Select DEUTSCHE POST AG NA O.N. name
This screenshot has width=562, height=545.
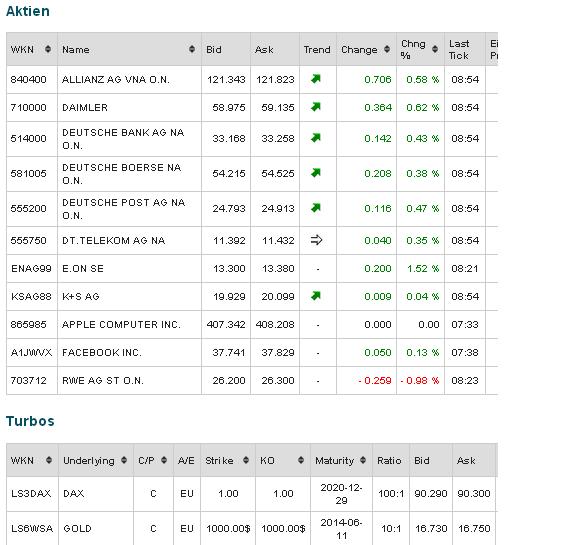tap(124, 209)
